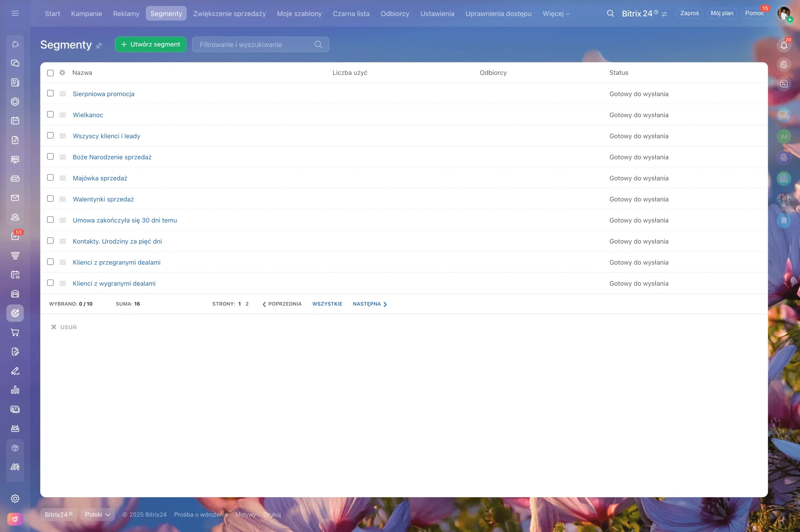800x532 pixels.
Task: Go to the Start tab
Action: click(52, 13)
